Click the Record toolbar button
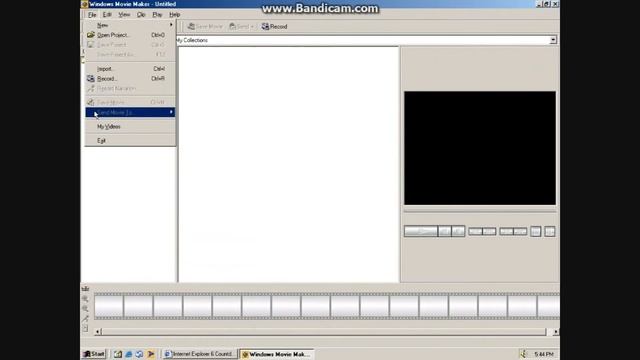 [275, 27]
